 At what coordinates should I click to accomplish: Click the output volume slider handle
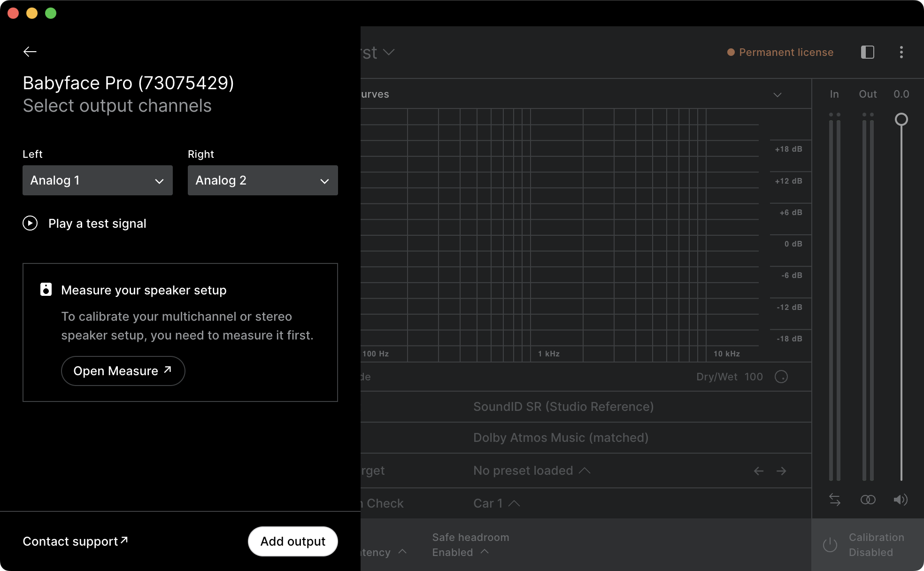901,119
